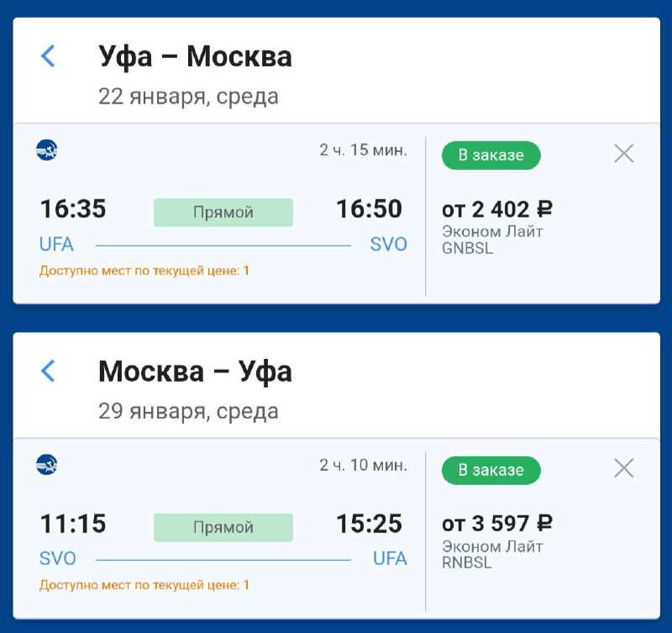This screenshot has width=672, height=633.
Task: Click the от 2 402 ₽ price
Action: click(x=496, y=209)
